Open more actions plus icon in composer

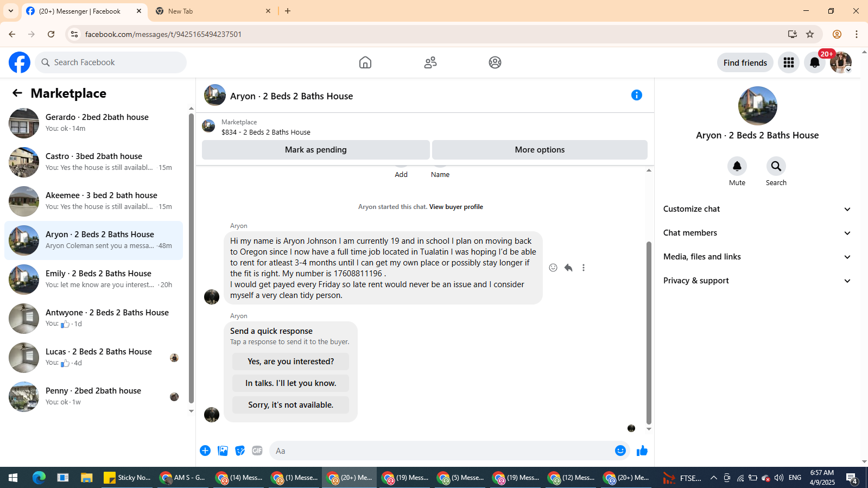[205, 451]
